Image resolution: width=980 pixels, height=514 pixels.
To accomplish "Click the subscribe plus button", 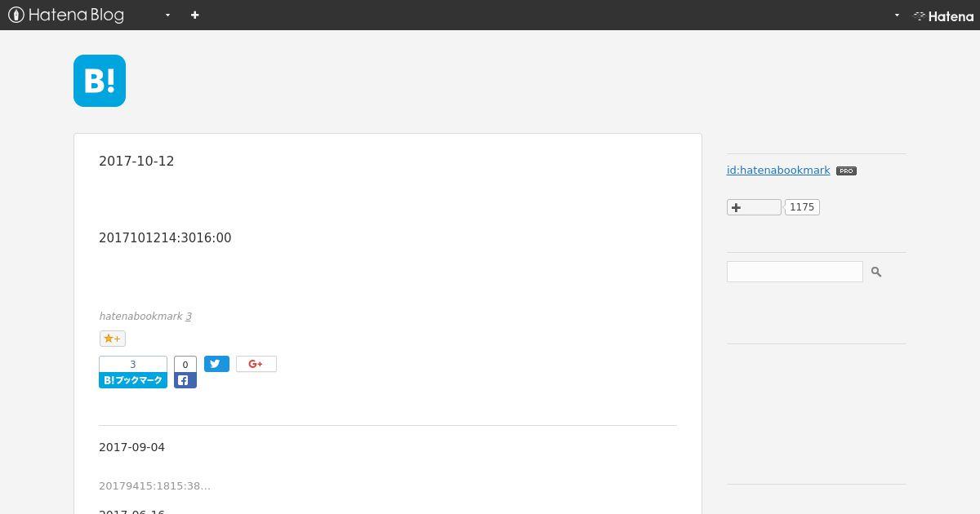I will [754, 207].
